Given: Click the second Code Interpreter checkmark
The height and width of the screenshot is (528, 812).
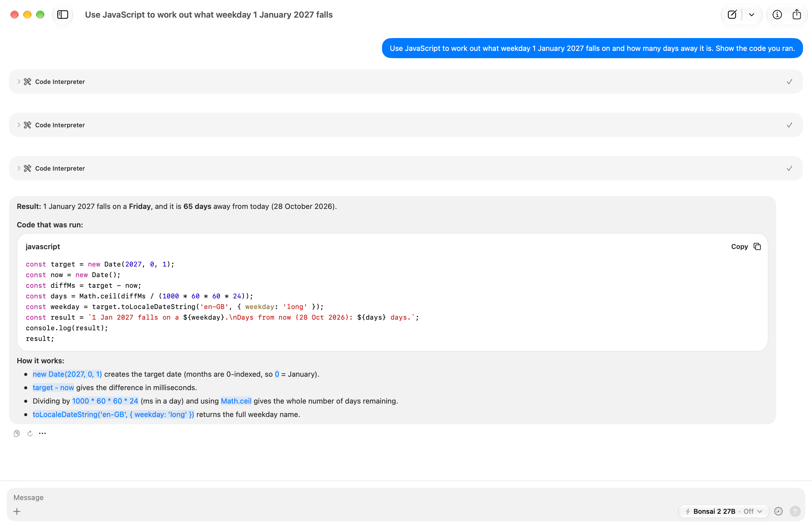Looking at the screenshot, I should [x=789, y=125].
